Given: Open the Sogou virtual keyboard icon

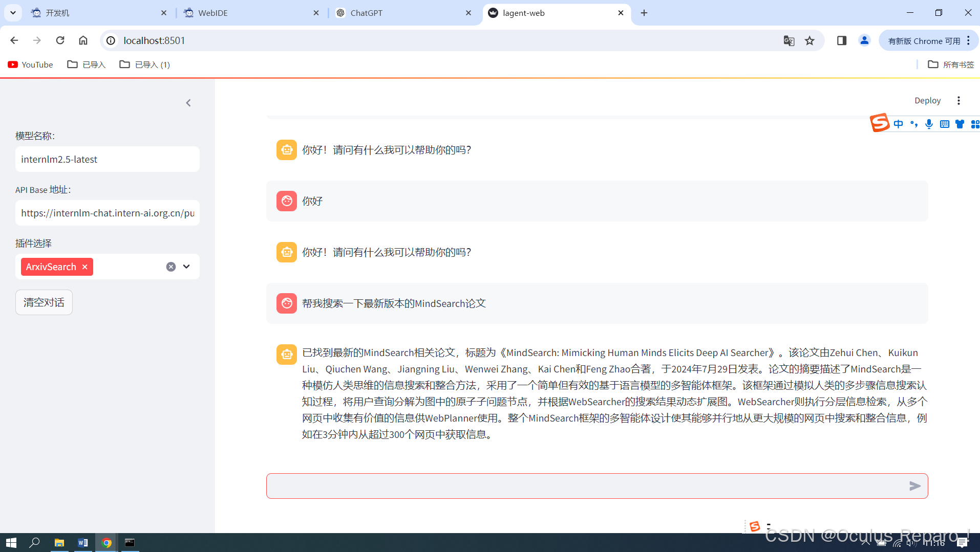Looking at the screenshot, I should (x=944, y=124).
